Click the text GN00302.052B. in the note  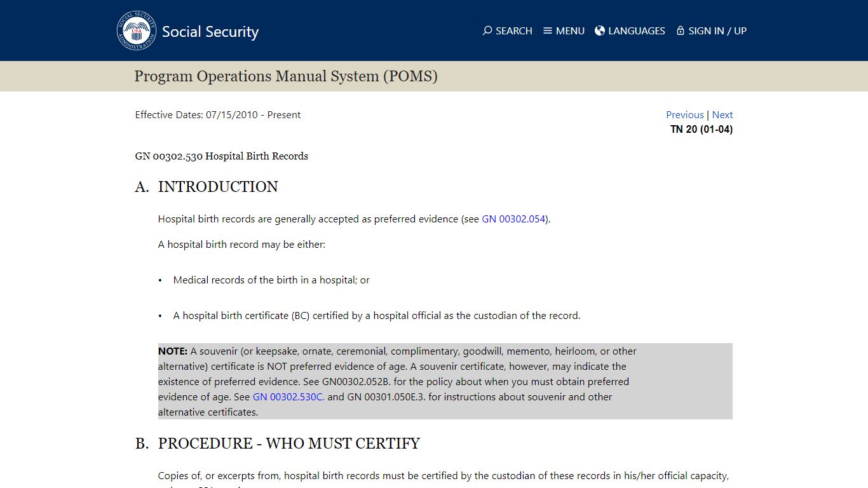tap(356, 382)
